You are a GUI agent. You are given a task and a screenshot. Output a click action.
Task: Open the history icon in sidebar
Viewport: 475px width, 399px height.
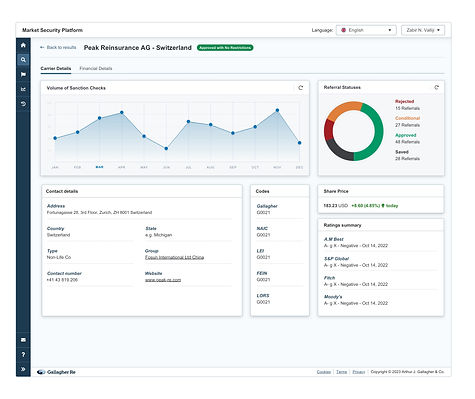23,104
